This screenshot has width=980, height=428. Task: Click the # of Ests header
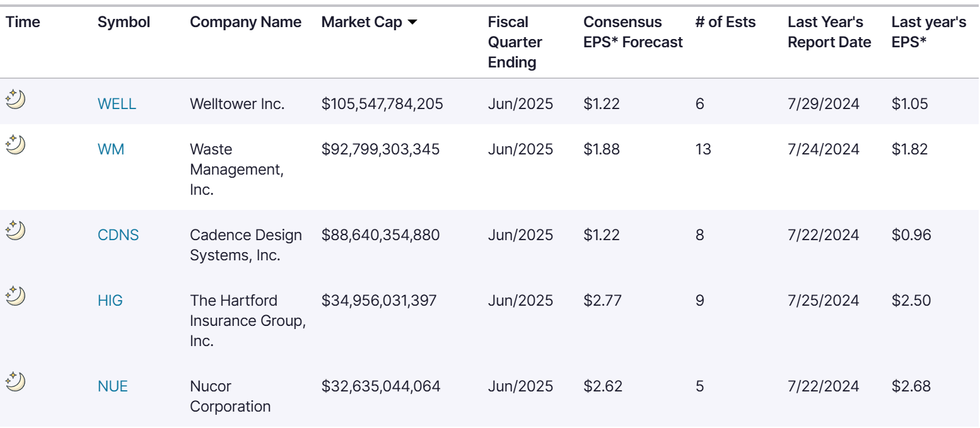(x=725, y=23)
